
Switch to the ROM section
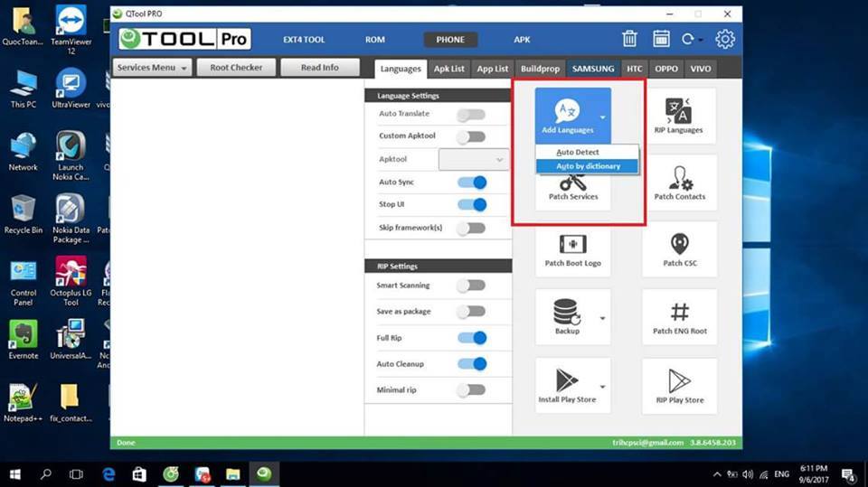(x=374, y=40)
